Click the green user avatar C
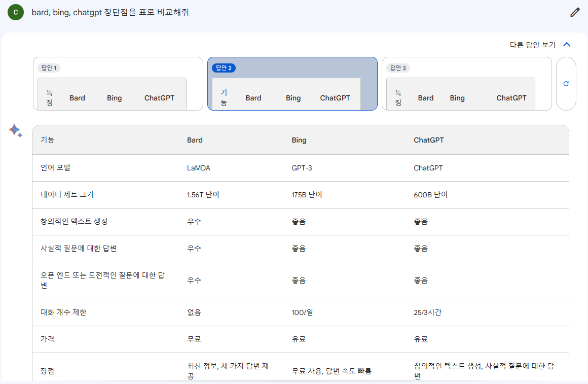 [x=16, y=12]
